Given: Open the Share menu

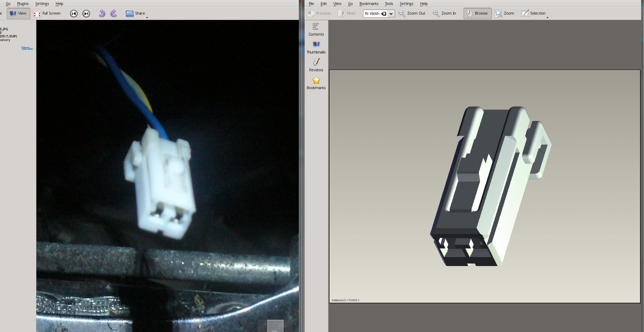Looking at the screenshot, I should coord(136,14).
